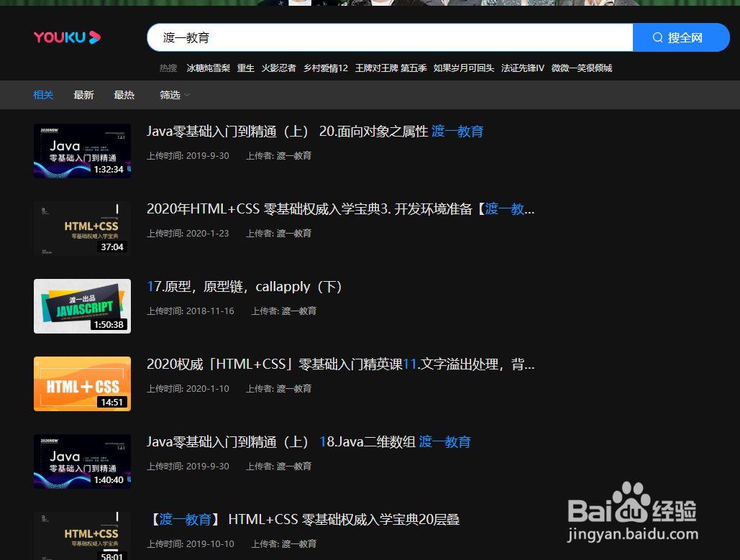
Task: Open title 零基础入门精英课11.文字溢出处理
Action: tap(341, 364)
